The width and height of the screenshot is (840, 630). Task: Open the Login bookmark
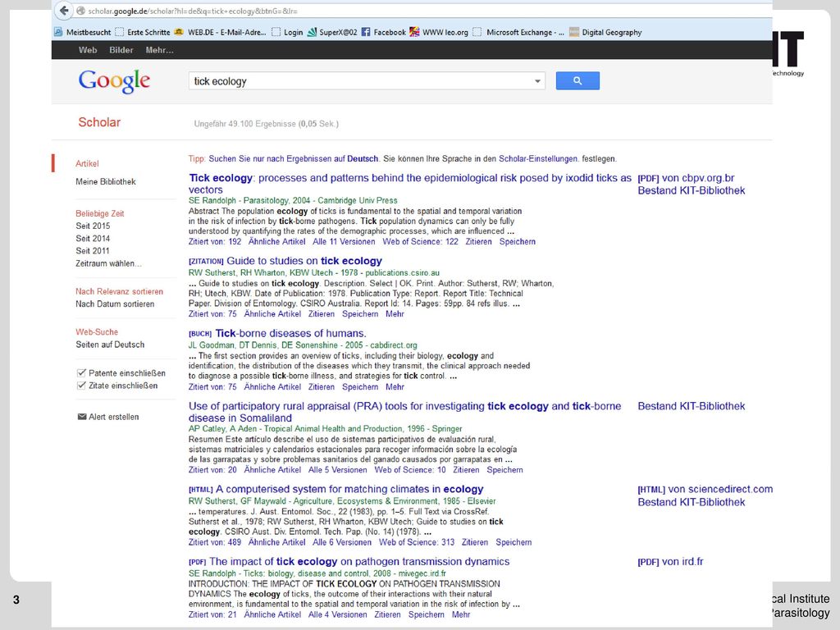click(x=287, y=32)
